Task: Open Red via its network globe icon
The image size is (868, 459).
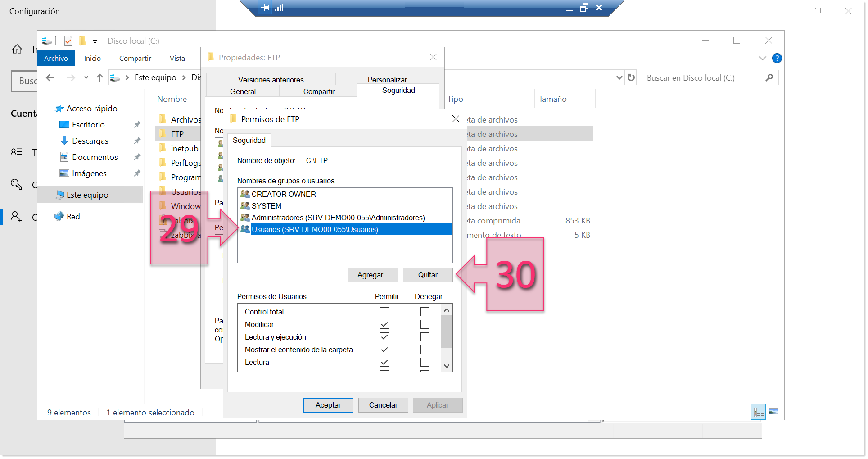Action: [60, 216]
